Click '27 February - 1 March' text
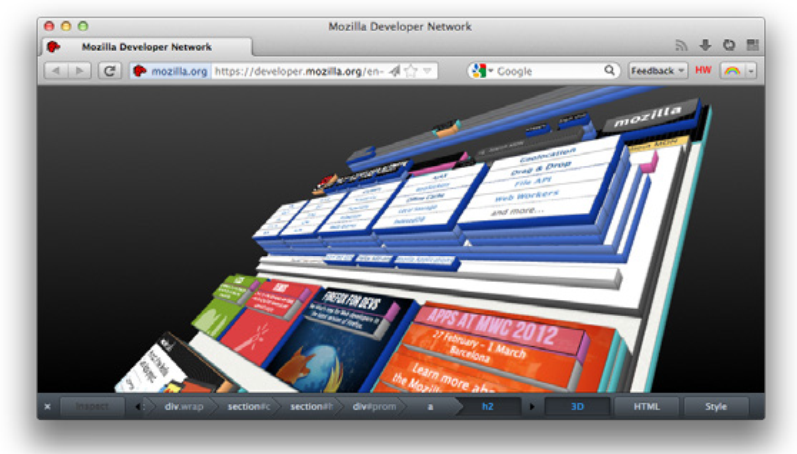Image resolution: width=797 pixels, height=454 pixels. (478, 345)
